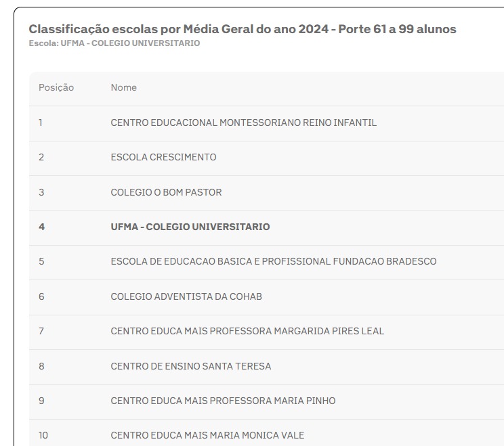The image size is (504, 446).
Task: Select the Centro Educacional Montessoriano Reino Infantil row
Action: tap(243, 122)
